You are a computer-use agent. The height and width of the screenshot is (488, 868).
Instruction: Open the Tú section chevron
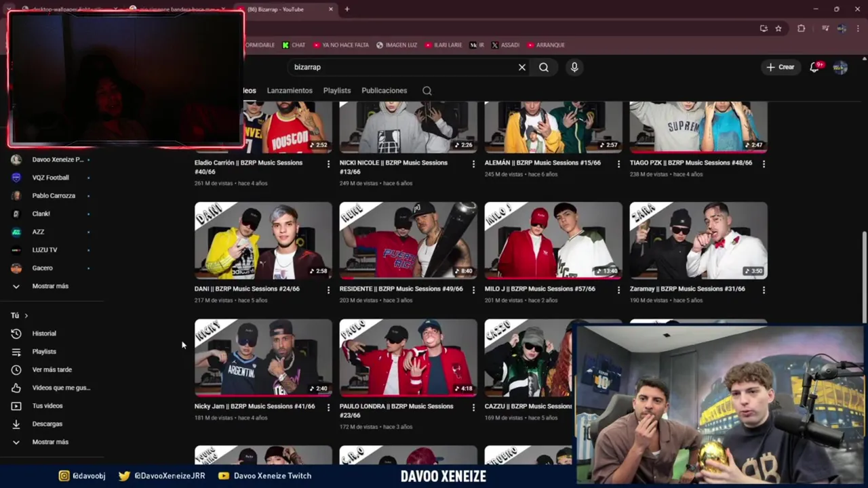(26, 316)
